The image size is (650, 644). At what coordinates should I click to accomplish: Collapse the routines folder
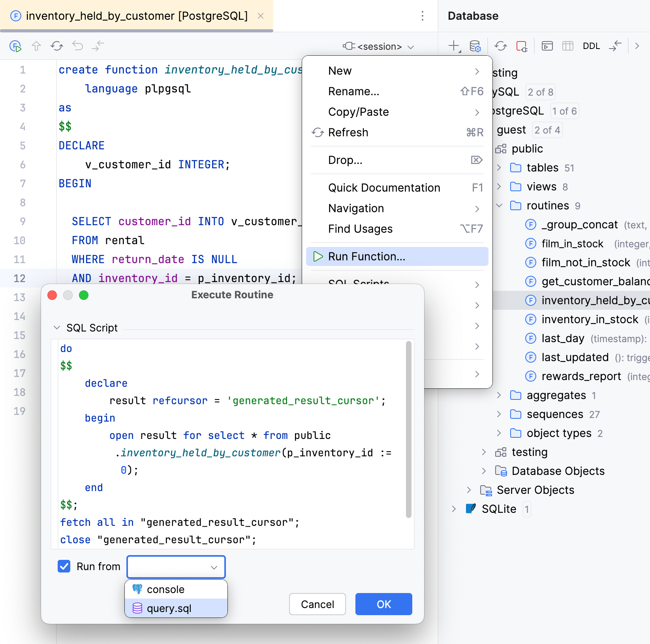click(x=499, y=205)
